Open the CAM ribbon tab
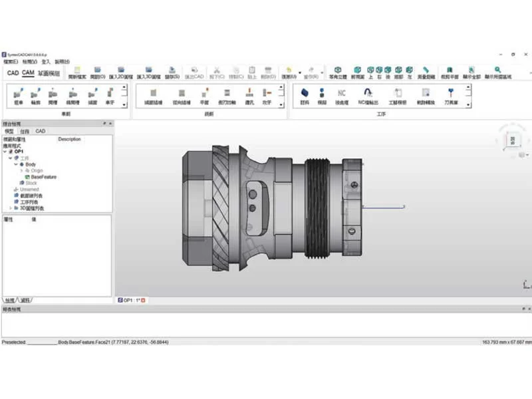The height and width of the screenshot is (399, 532). click(x=28, y=72)
